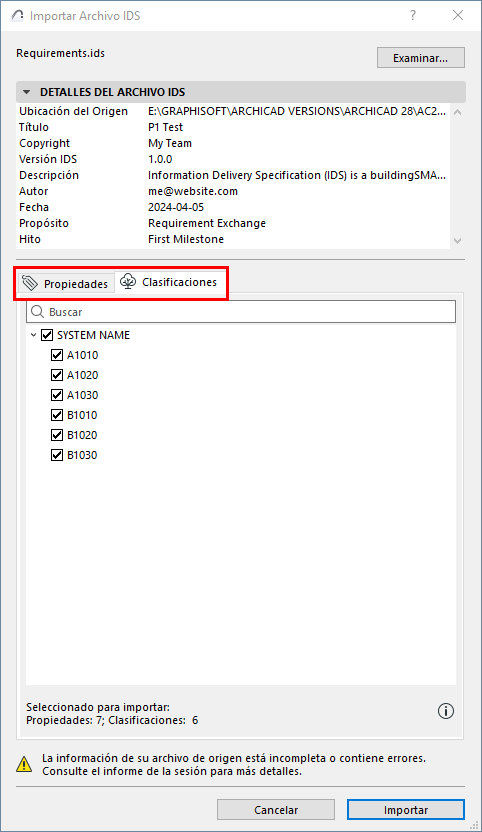Click the details list scroll down arrow

click(458, 240)
